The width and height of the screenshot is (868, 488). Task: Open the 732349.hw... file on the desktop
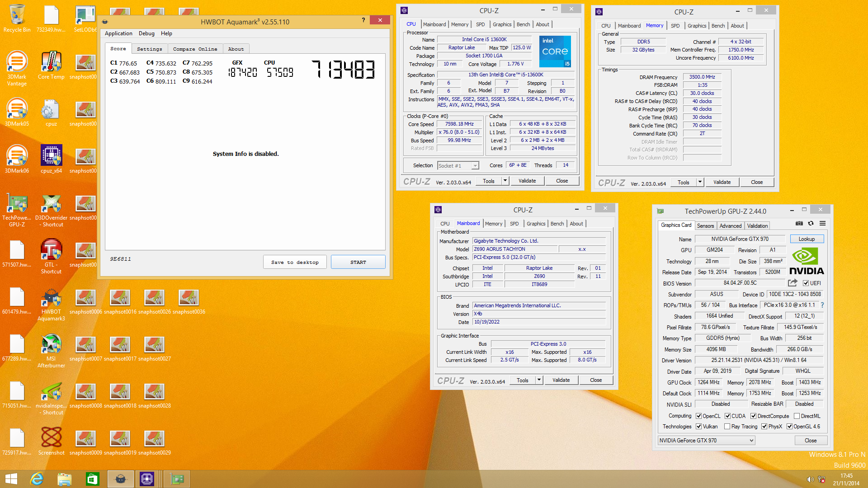coord(51,18)
